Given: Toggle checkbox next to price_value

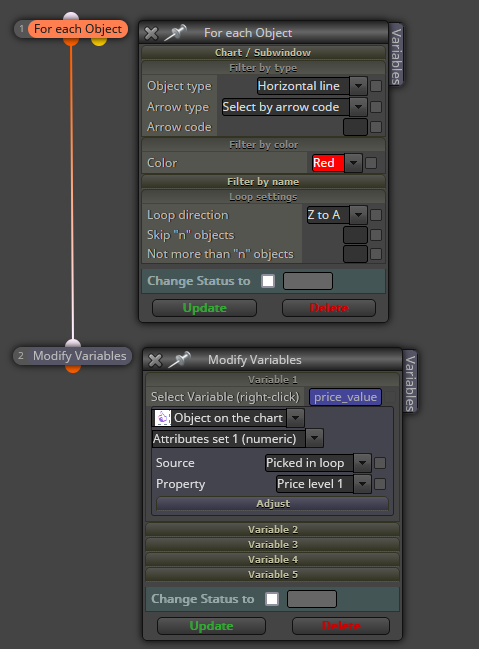Looking at the screenshot, I should pos(390,397).
